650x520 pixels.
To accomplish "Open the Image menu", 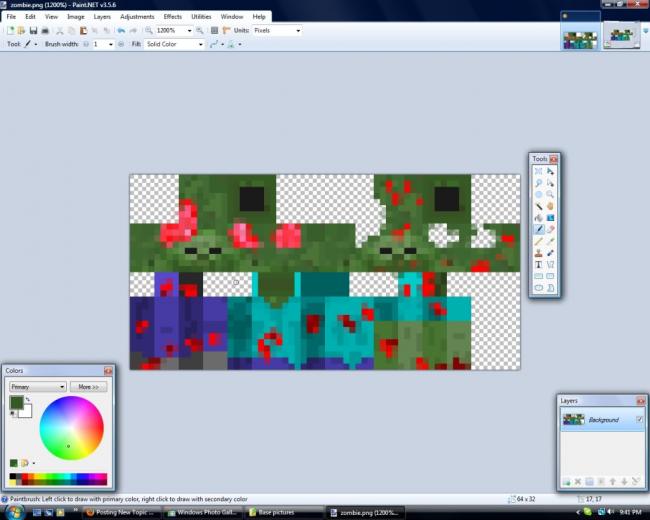I will (76, 17).
